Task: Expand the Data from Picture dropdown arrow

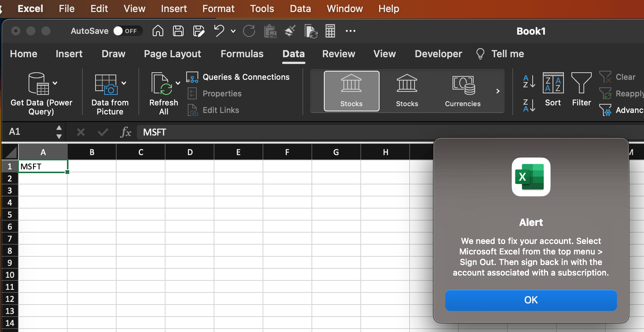Action: point(124,83)
